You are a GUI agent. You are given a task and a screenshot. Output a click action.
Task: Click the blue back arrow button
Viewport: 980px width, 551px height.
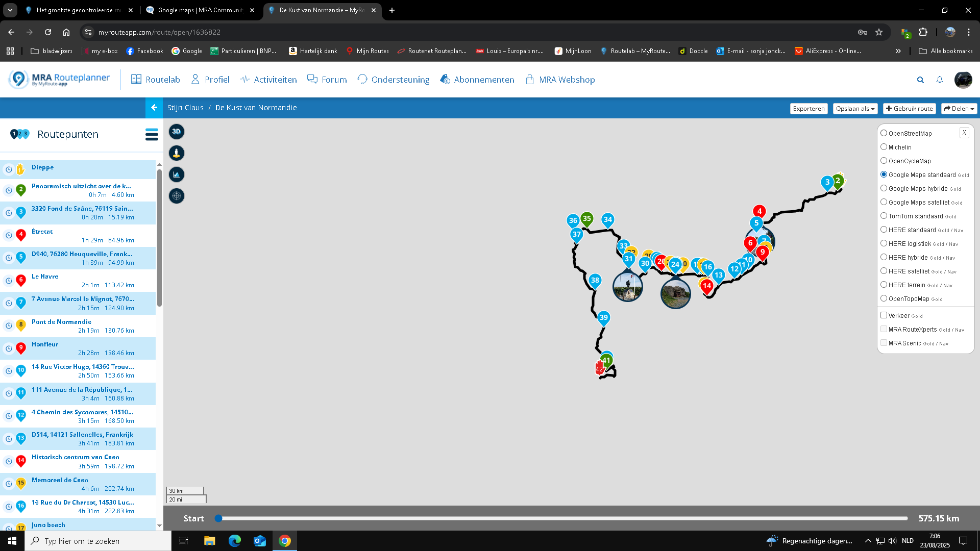[154, 108]
